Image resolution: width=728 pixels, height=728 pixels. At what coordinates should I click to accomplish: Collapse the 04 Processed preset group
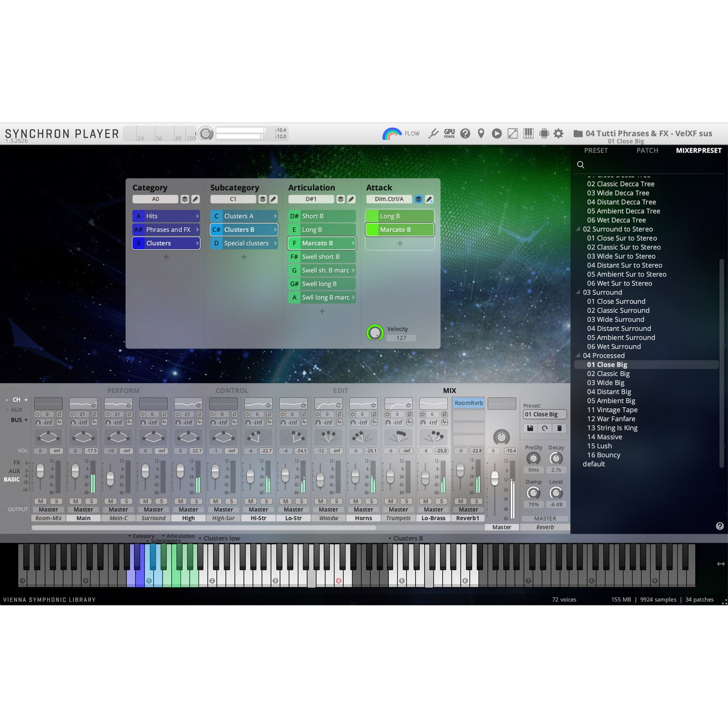(578, 356)
